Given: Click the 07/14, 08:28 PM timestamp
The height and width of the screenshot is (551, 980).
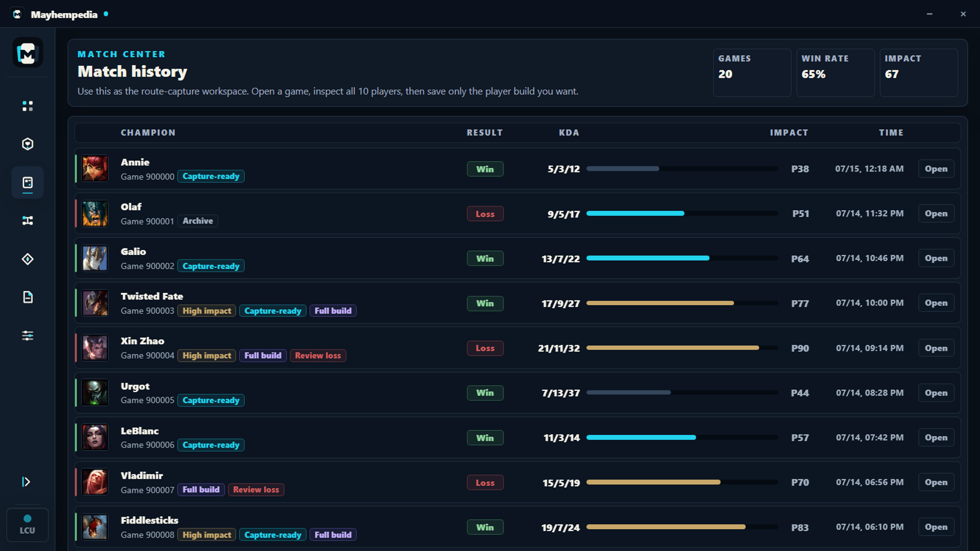Looking at the screenshot, I should coord(870,393).
